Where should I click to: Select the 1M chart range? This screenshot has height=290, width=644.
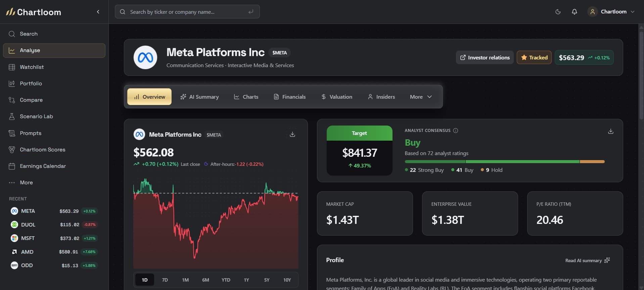(185, 280)
